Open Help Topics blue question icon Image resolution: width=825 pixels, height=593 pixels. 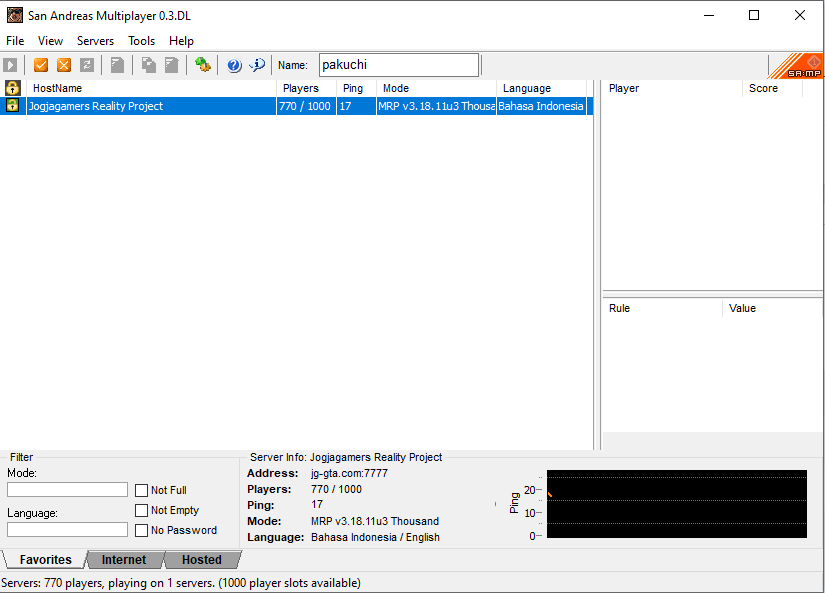click(x=234, y=65)
